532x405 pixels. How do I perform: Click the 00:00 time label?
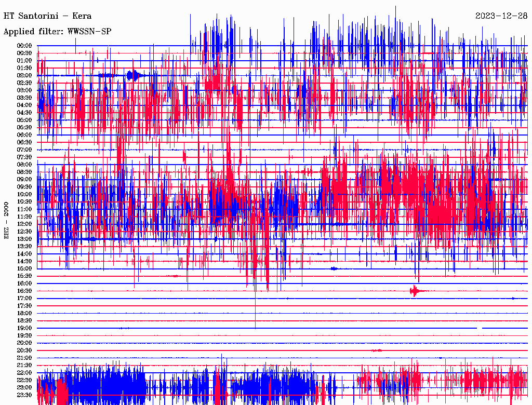[x=24, y=46]
